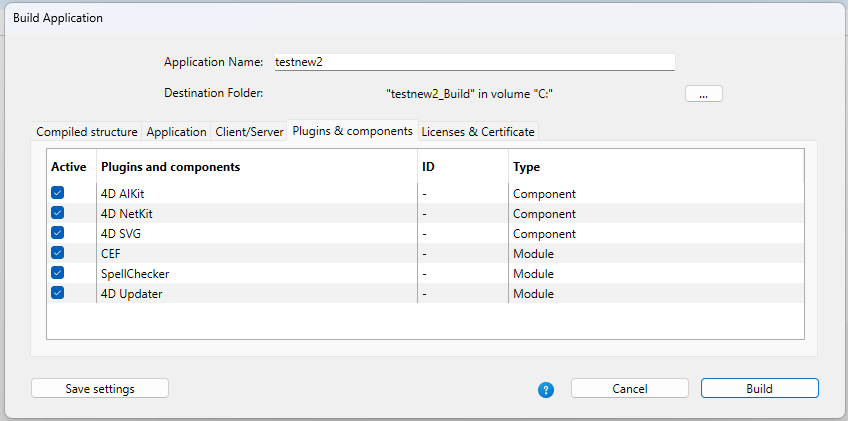This screenshot has height=421, width=849.
Task: Uncheck the 4D AIKit active checkbox
Action: pos(58,194)
